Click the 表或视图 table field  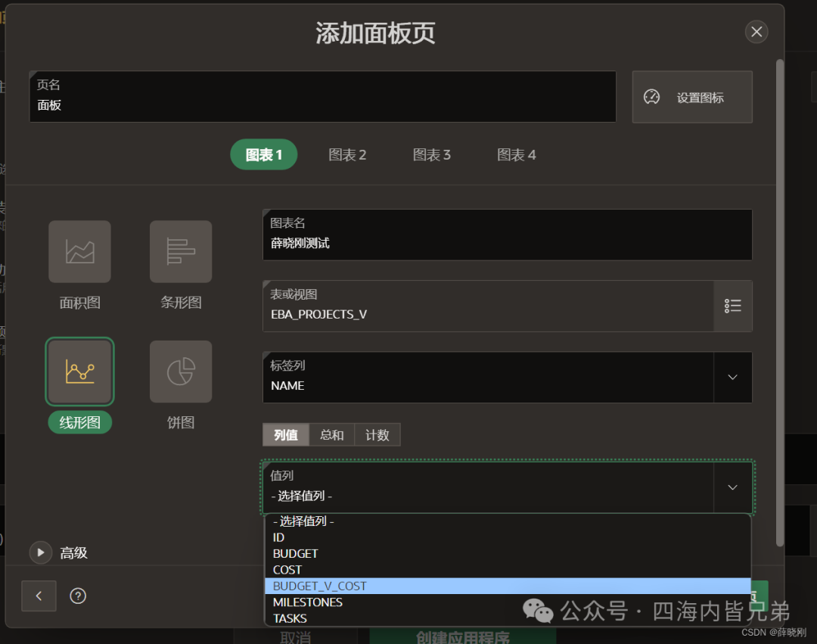[x=488, y=306]
